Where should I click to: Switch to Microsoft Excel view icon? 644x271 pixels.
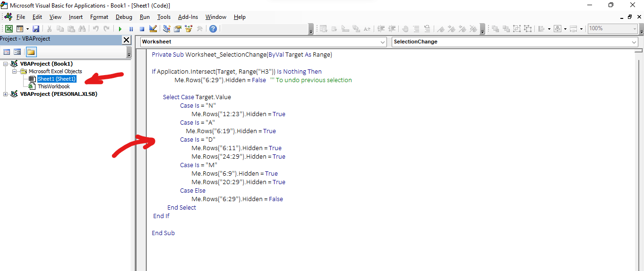9,29
